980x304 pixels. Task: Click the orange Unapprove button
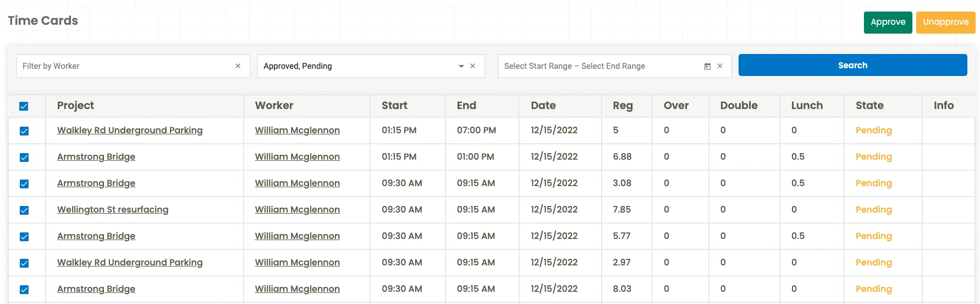click(x=945, y=23)
